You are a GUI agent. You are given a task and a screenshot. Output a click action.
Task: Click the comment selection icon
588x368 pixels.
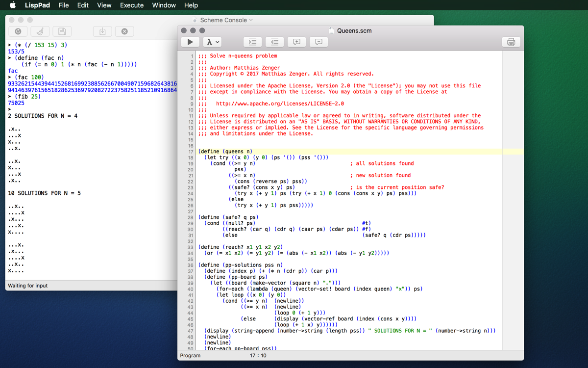(296, 42)
